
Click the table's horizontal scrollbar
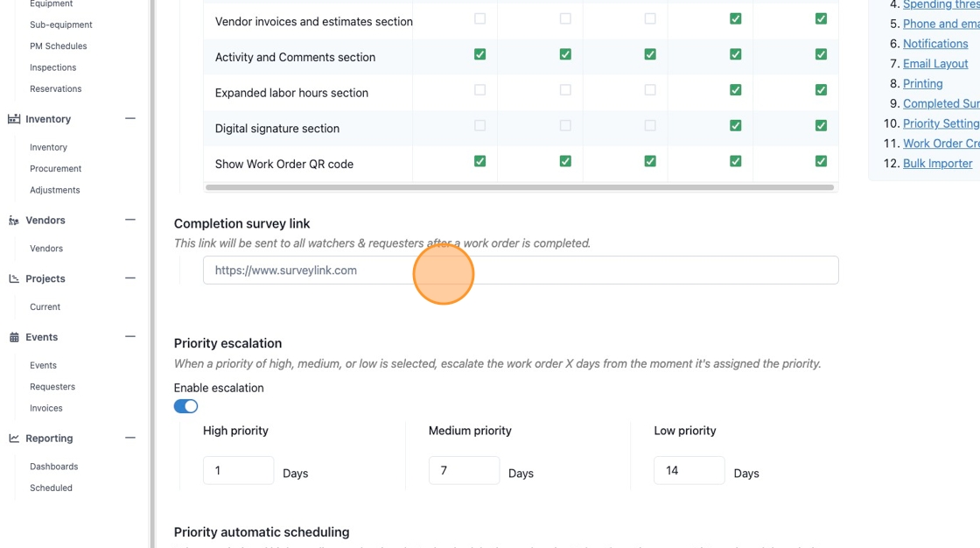[520, 187]
